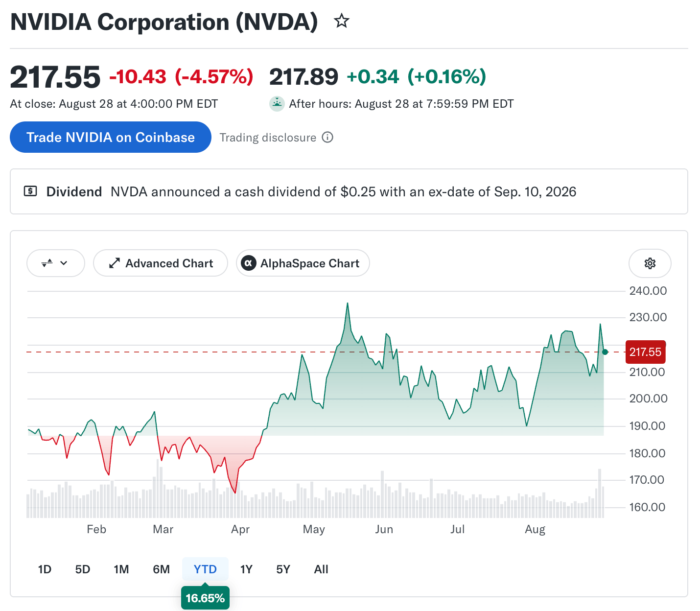Click the Apr x-axis label

click(x=240, y=529)
